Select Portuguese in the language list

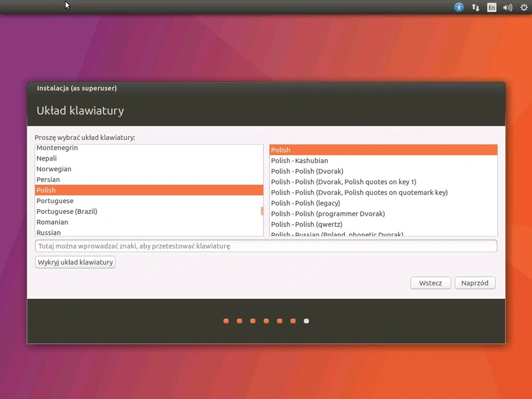[x=149, y=201]
